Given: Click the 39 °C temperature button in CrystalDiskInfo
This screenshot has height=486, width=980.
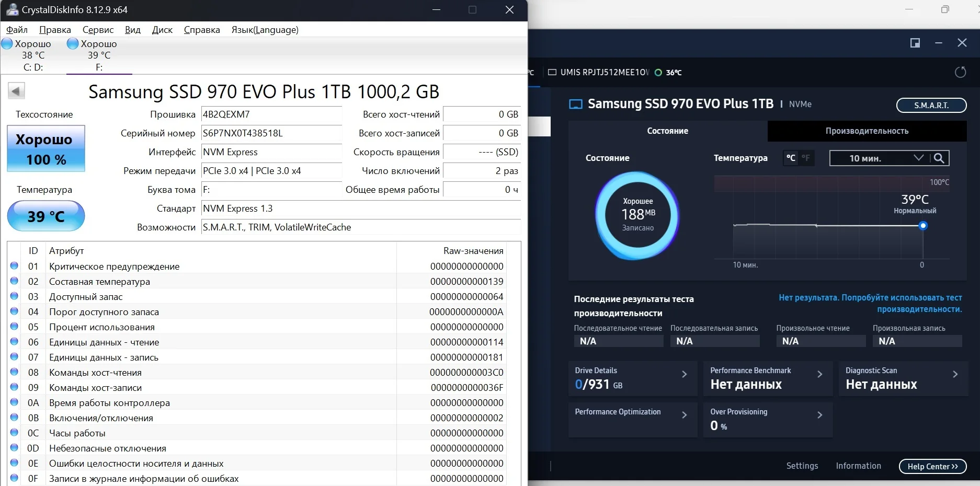Looking at the screenshot, I should 46,216.
